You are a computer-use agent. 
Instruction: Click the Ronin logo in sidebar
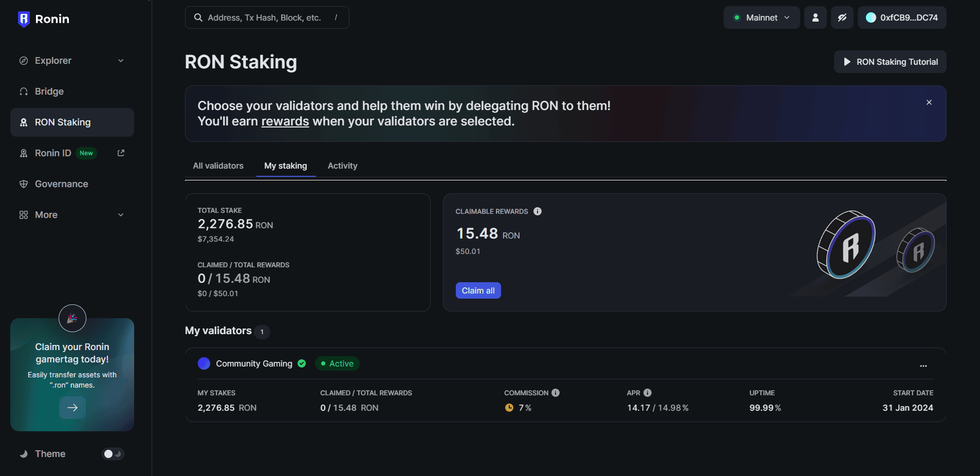click(x=43, y=19)
